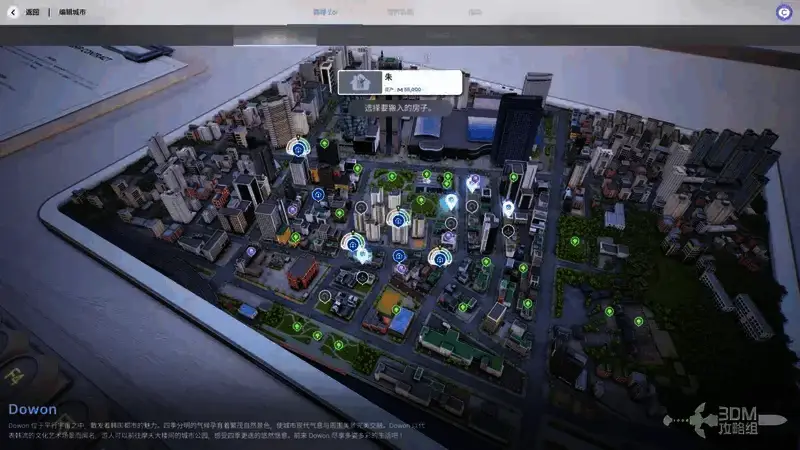Screen dimensions: 800x450
Task: Click central blue home marker among white towers
Action: 397,219
